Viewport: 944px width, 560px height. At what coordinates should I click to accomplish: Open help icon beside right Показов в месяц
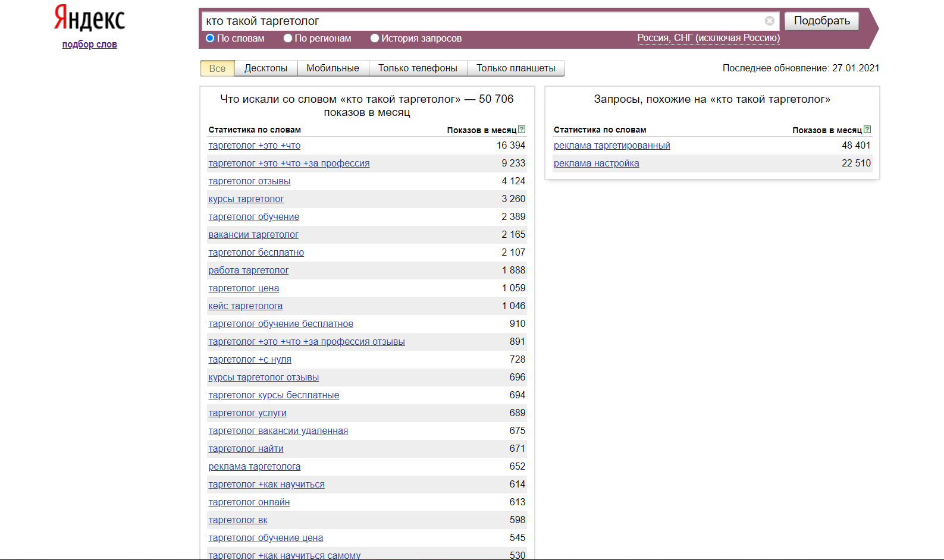coord(867,130)
